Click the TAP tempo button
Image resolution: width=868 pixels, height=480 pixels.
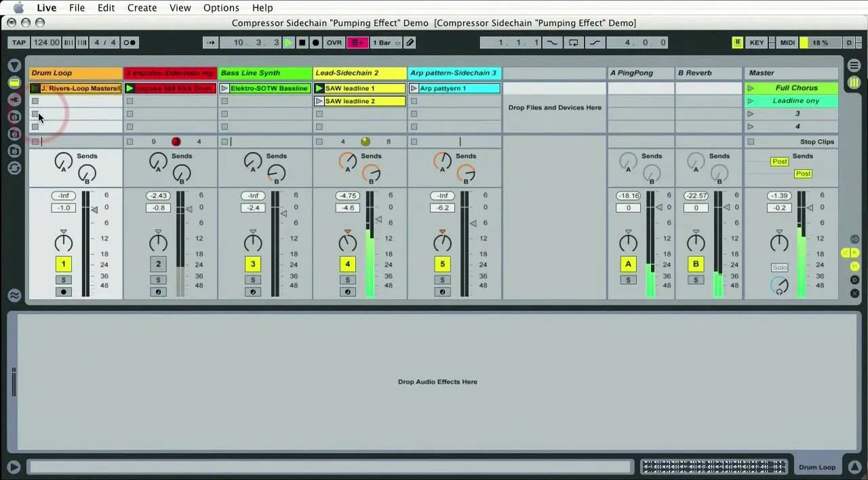(x=19, y=43)
